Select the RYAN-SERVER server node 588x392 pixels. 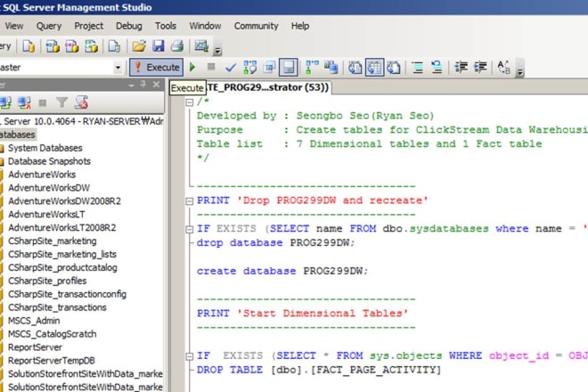click(x=83, y=121)
